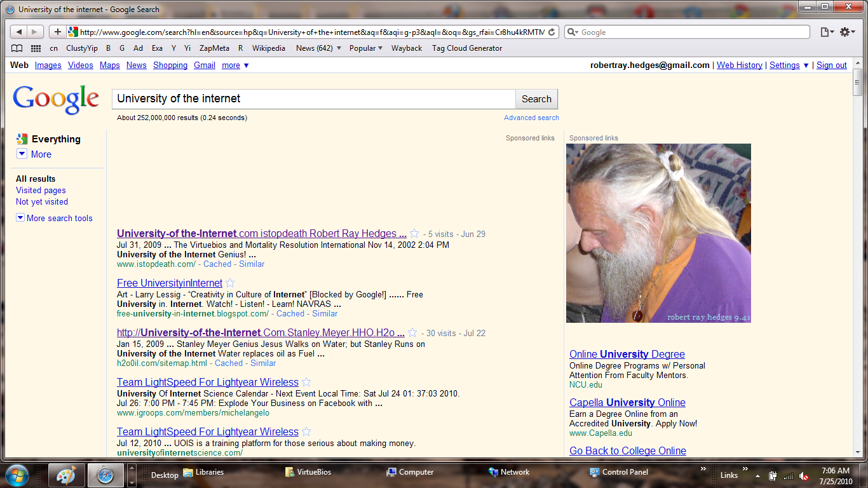Open Capella University Online ad
The height and width of the screenshot is (488, 868).
click(627, 403)
